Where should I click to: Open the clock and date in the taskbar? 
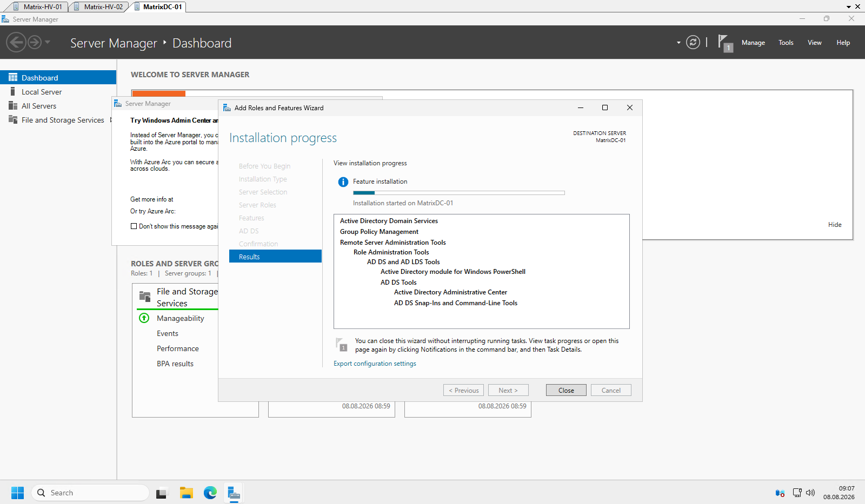coord(839,493)
